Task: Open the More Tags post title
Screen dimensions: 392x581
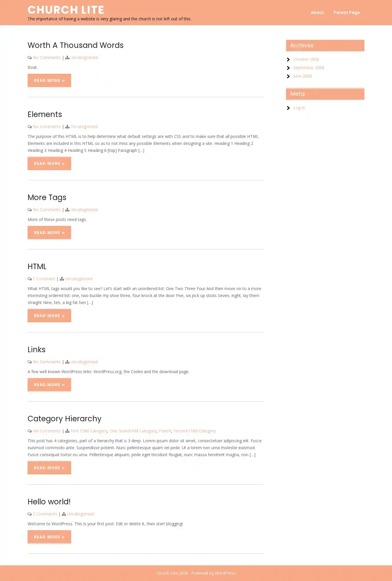Action: (x=47, y=197)
